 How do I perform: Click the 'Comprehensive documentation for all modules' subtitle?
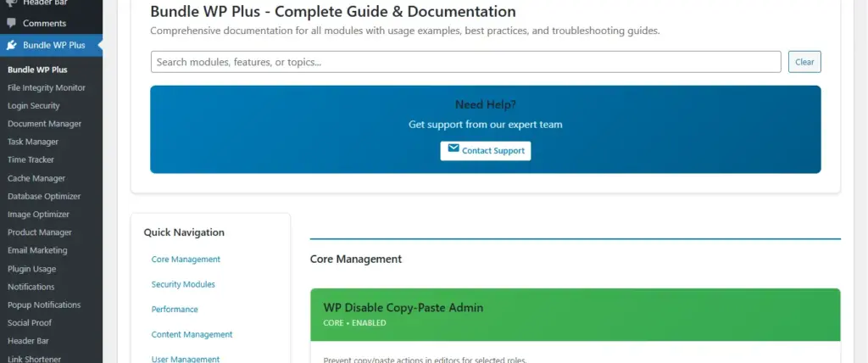405,31
